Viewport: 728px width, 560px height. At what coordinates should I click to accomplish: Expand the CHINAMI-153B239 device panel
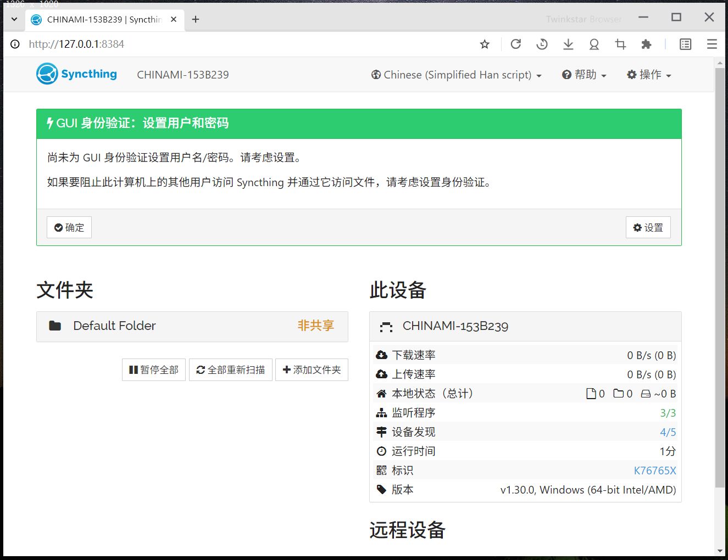coord(525,326)
